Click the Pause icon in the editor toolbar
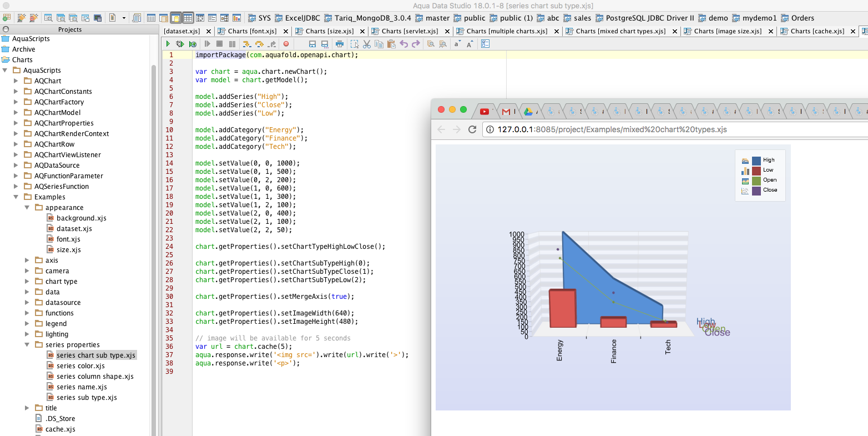This screenshot has width=868, height=436. 232,44
